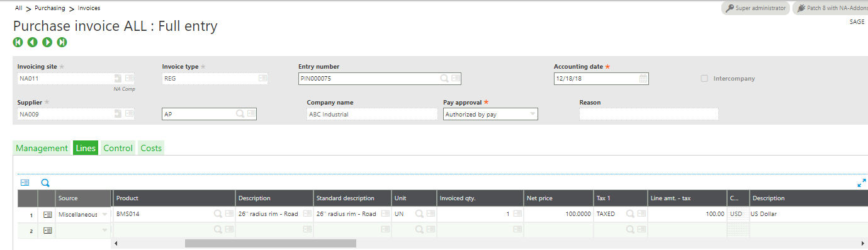This screenshot has width=868, height=250.
Task: Open selection icon in Invoice type REG field
Action: pyautogui.click(x=262, y=79)
